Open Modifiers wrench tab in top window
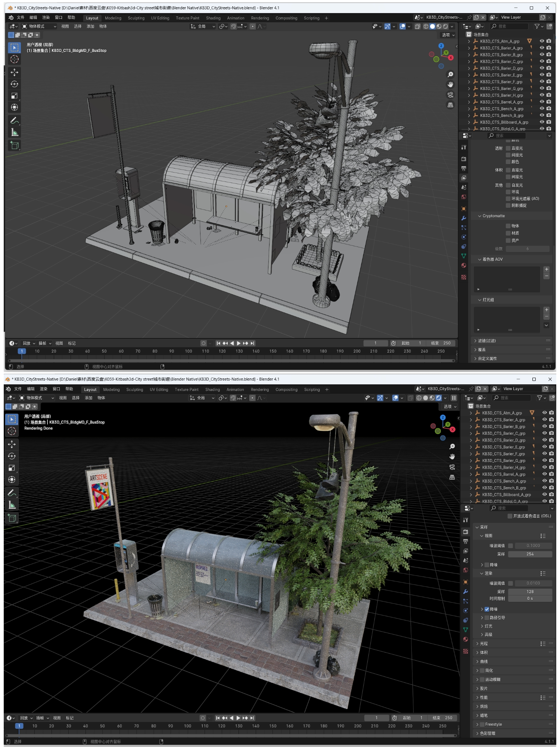 [x=464, y=218]
